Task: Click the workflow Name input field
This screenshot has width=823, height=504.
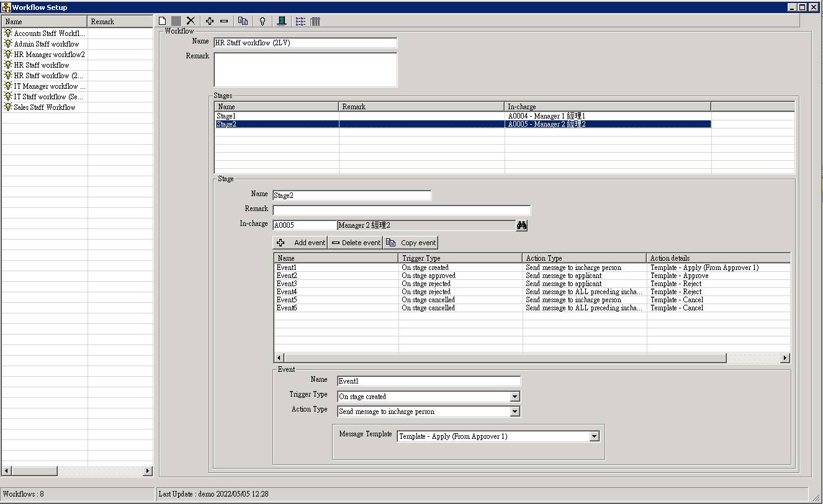Action: tap(305, 43)
